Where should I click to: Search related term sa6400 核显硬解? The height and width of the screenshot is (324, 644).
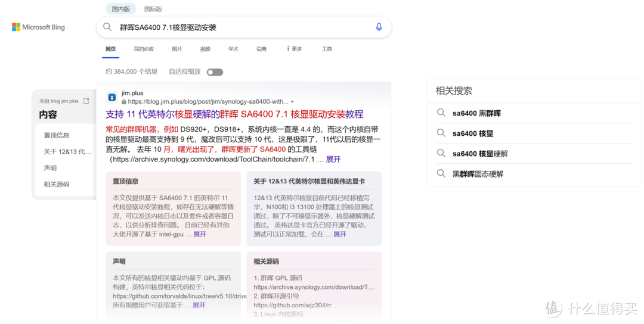coord(480,154)
